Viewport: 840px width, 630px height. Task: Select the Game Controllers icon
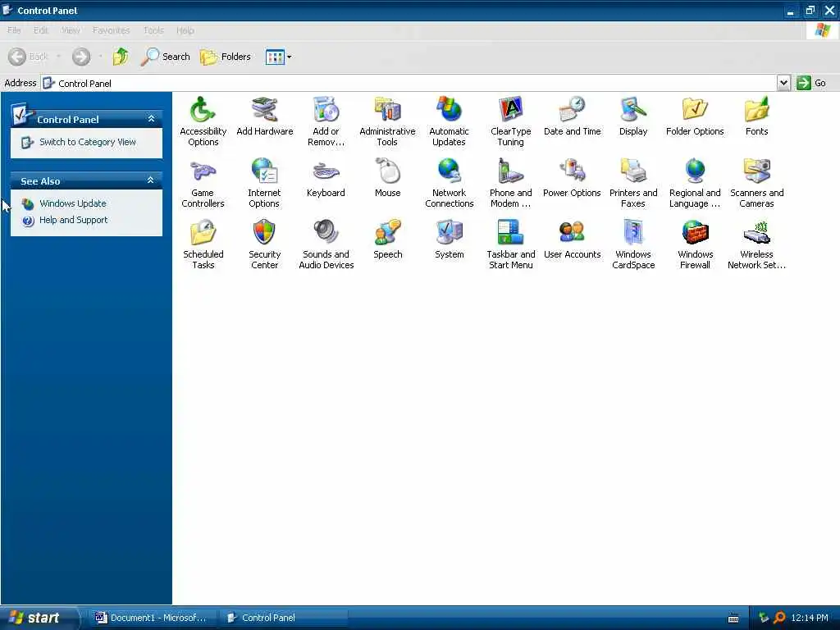point(203,171)
